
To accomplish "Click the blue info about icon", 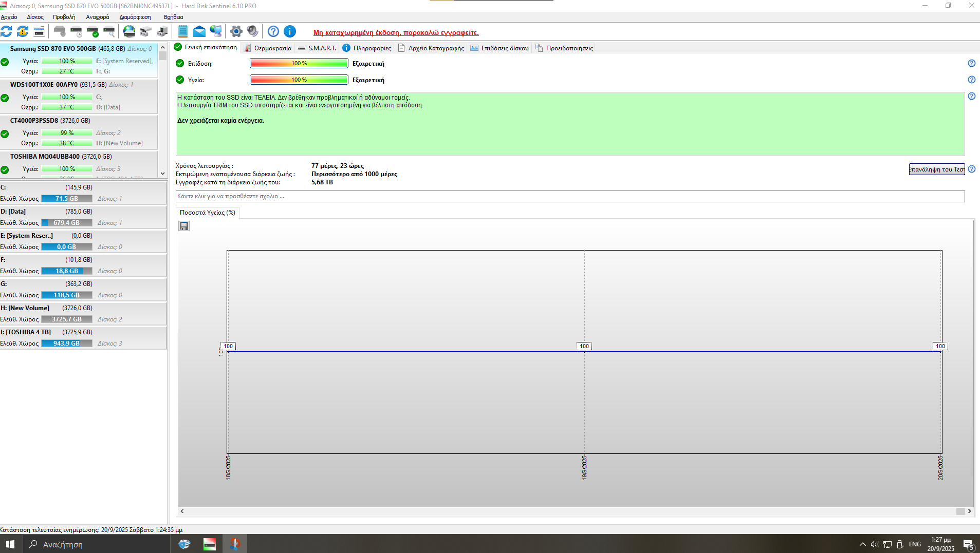I will [290, 32].
